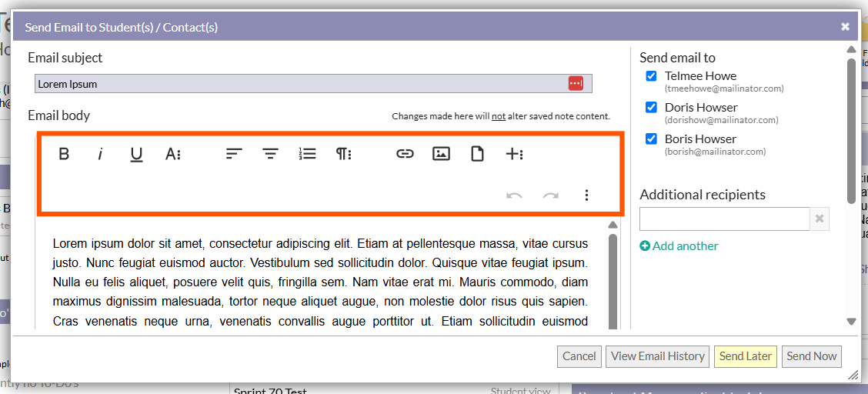Click the Additional recipients input field
This screenshot has width=868, height=394.
click(724, 219)
